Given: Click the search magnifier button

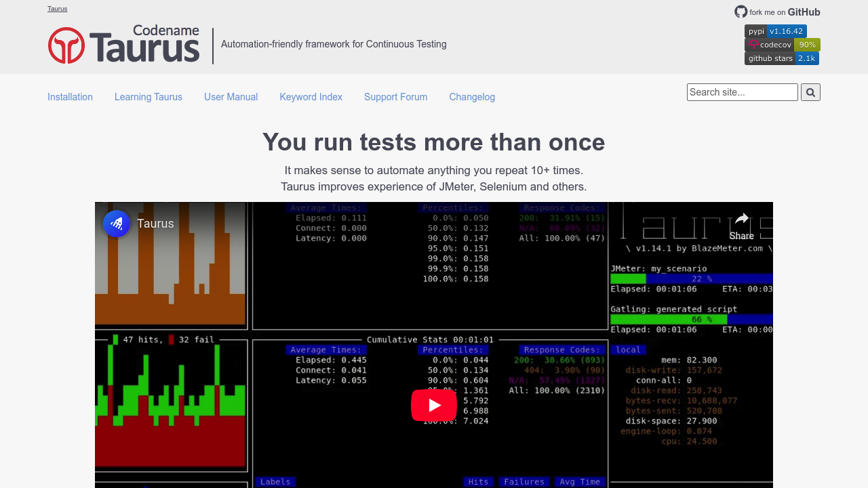Looking at the screenshot, I should click(x=810, y=92).
